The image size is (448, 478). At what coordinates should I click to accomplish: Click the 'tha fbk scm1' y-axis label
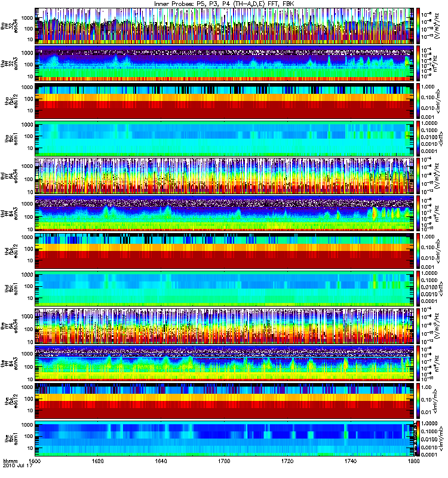pos(11,138)
